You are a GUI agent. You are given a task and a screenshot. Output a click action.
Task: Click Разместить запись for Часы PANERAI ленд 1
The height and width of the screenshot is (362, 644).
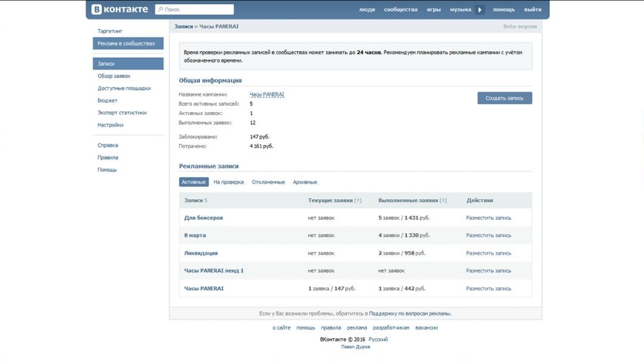tap(488, 271)
